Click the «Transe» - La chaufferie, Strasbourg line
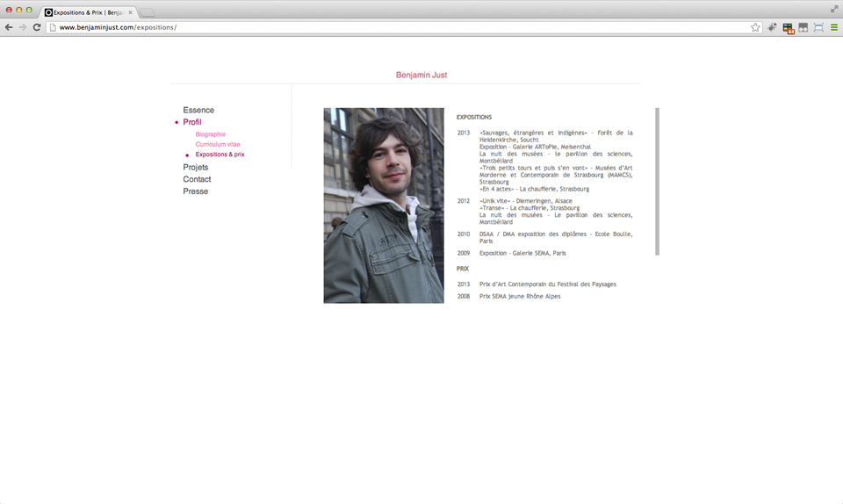This screenshot has width=843, height=504. point(530,208)
